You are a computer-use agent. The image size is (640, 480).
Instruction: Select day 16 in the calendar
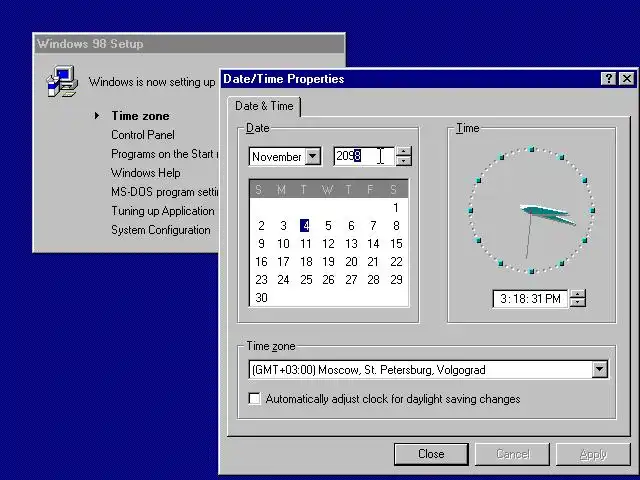261,262
